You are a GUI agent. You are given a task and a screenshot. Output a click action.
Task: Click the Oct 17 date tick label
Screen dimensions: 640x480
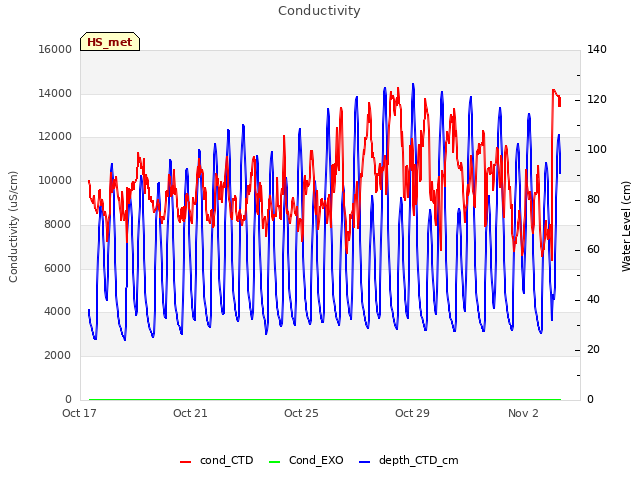[79, 413]
